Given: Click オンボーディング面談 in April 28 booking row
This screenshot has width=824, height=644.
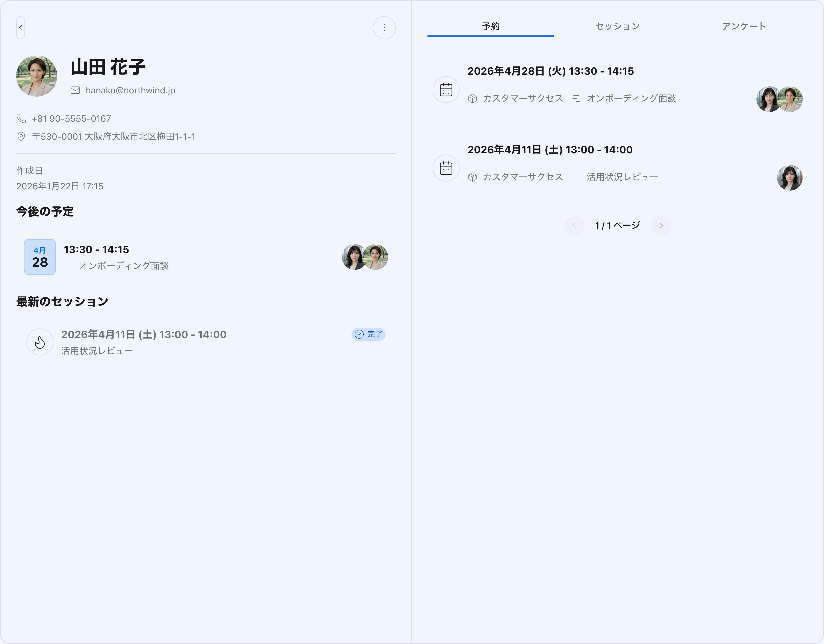Looking at the screenshot, I should point(631,99).
